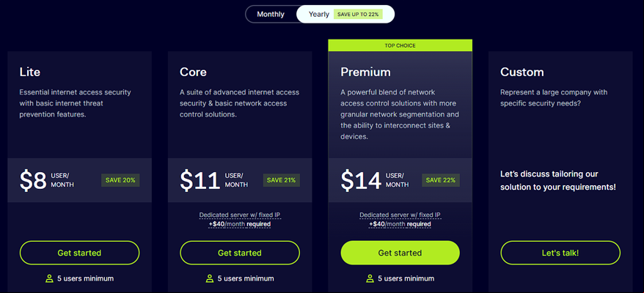Switch billing to Monthly
Viewport: 644px width, 293px height.
271,15
